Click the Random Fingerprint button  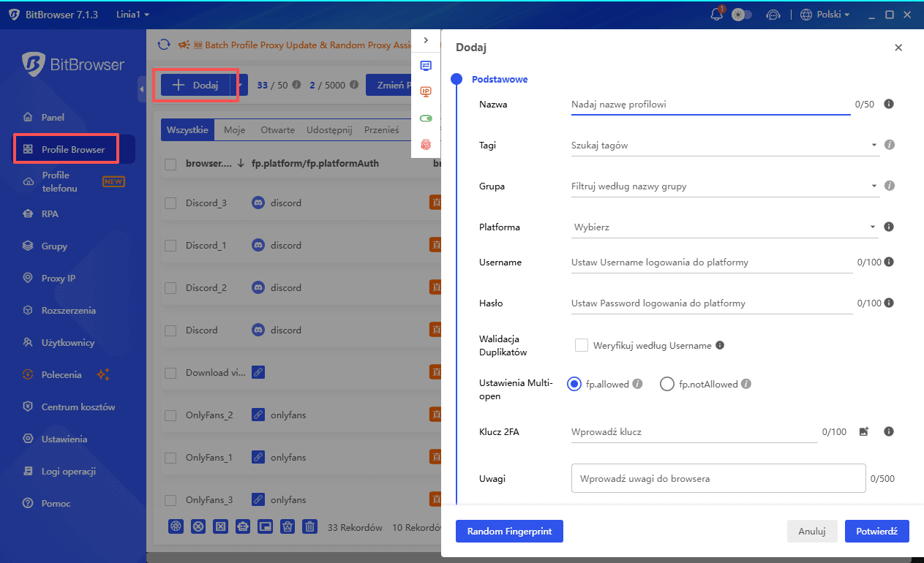[509, 532]
